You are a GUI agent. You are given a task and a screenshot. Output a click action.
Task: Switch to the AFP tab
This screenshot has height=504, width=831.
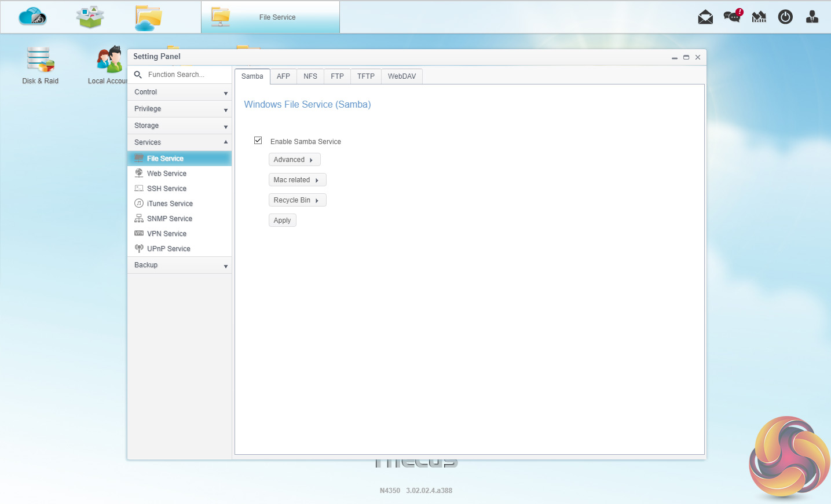283,76
